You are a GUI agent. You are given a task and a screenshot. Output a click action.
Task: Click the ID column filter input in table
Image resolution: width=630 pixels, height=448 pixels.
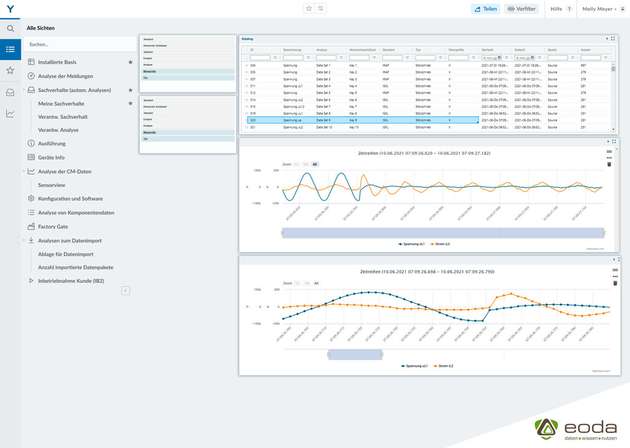pos(260,58)
